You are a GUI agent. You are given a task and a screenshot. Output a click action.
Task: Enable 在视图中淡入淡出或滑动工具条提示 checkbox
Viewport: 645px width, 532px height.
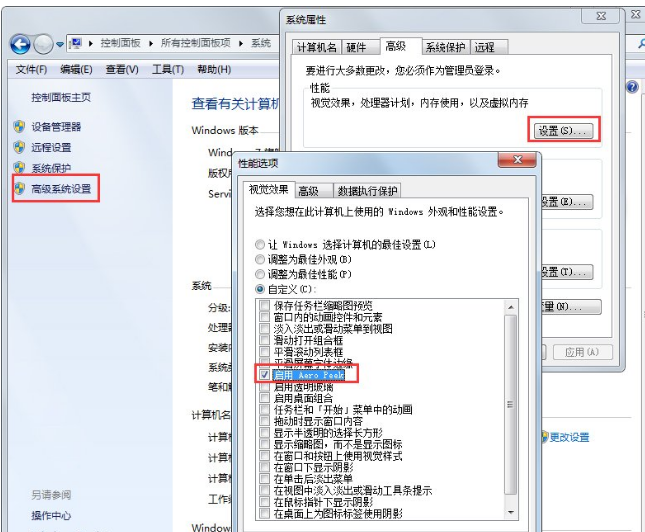264,490
